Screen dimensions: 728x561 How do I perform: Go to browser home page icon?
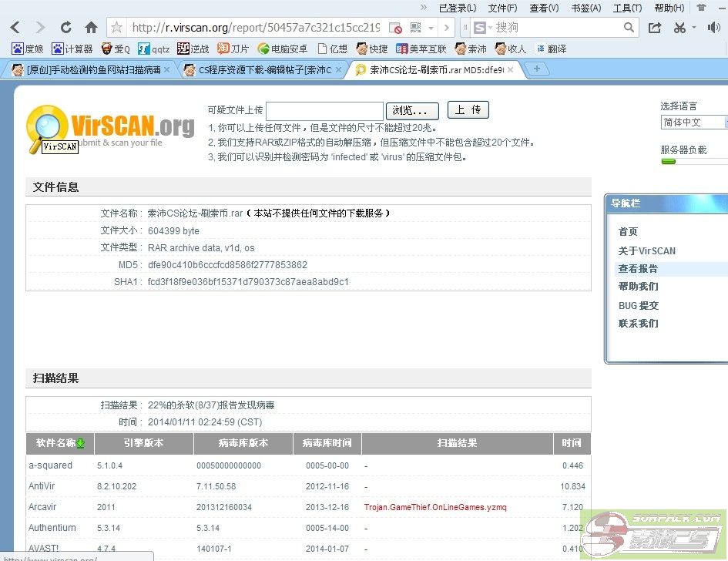pos(91,28)
